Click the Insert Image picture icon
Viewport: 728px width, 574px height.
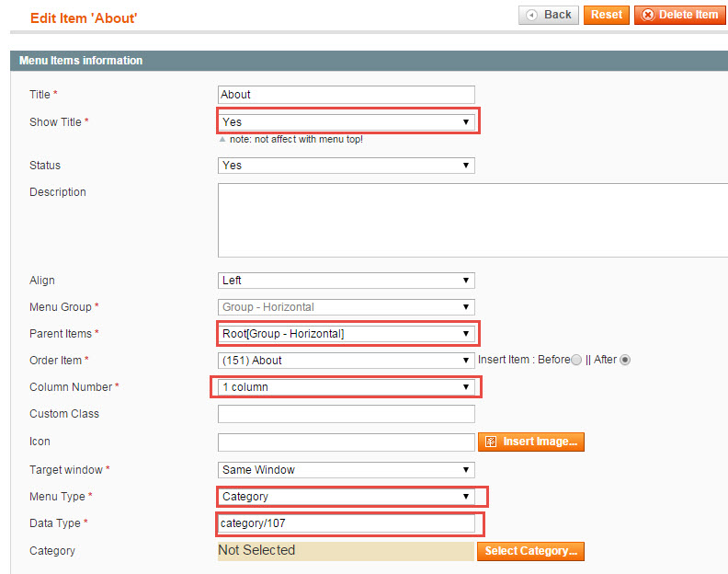(491, 442)
